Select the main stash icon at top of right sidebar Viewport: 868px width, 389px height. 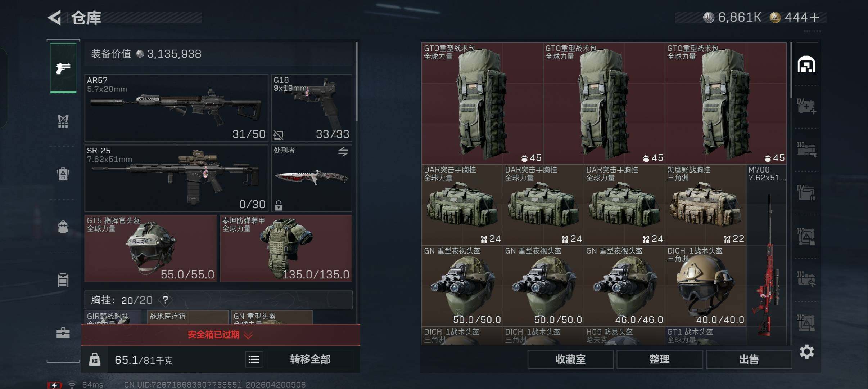tap(806, 64)
